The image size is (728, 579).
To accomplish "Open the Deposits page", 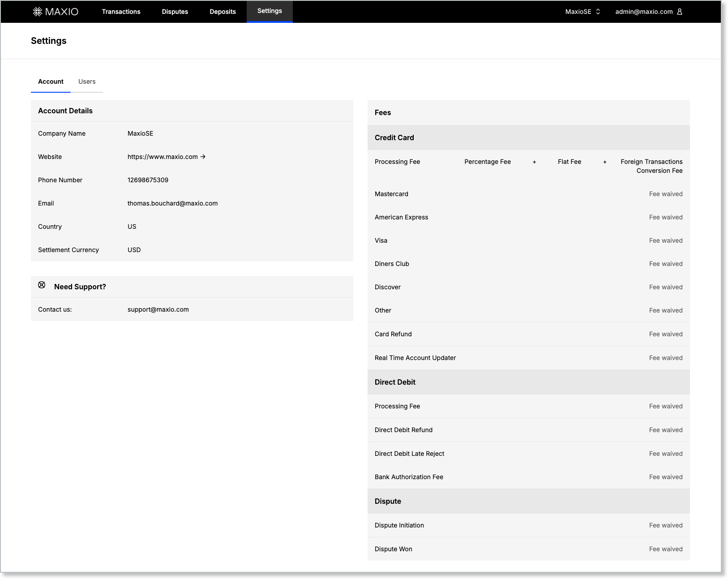I will [x=223, y=12].
